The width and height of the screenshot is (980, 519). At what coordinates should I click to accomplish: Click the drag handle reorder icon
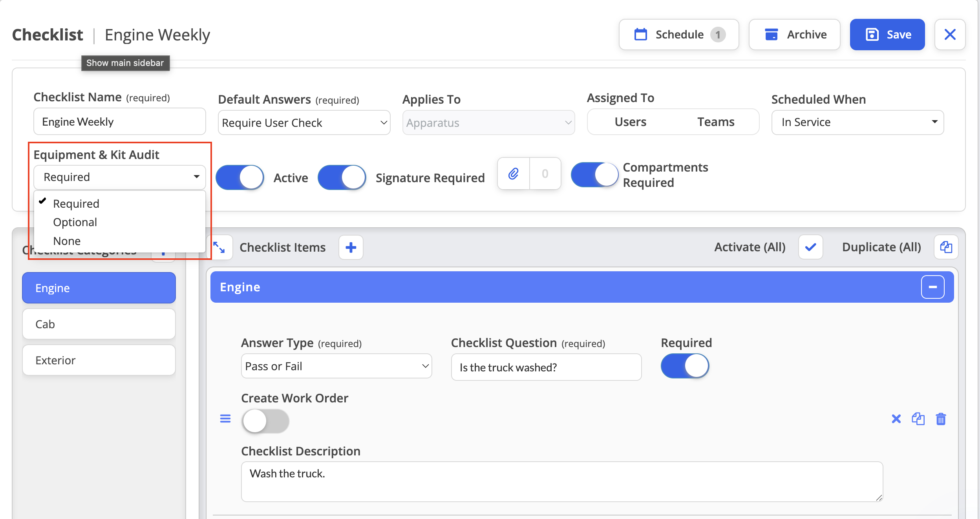[x=225, y=419]
